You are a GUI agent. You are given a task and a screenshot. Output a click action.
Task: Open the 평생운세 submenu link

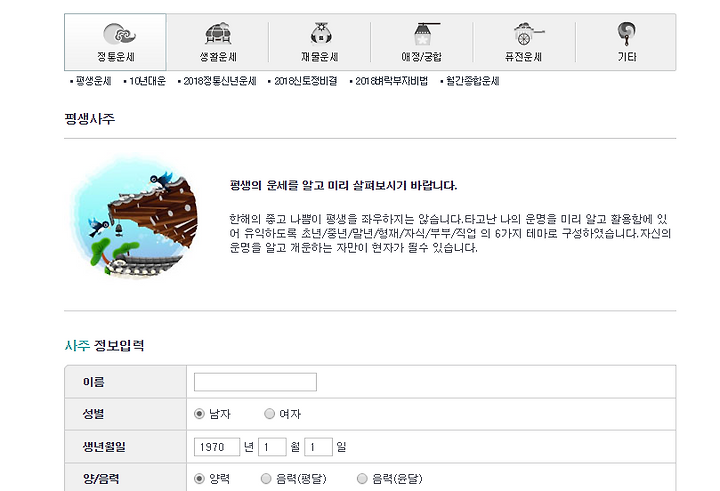[93, 81]
